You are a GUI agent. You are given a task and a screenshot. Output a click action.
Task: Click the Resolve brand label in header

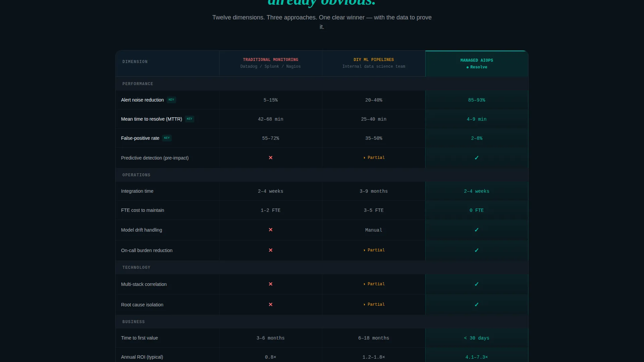(477, 67)
